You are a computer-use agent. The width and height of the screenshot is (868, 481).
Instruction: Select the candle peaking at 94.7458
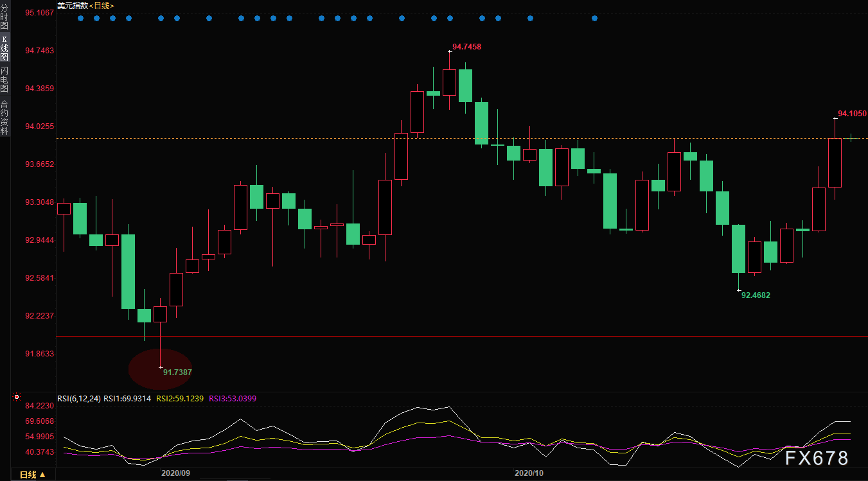[x=449, y=82]
